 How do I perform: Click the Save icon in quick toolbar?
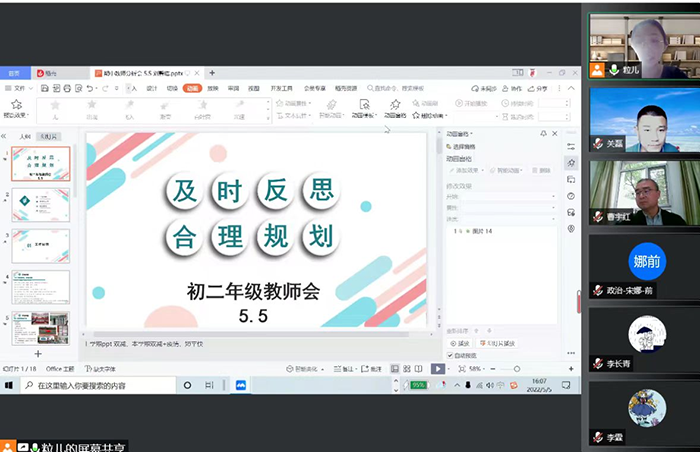point(45,88)
